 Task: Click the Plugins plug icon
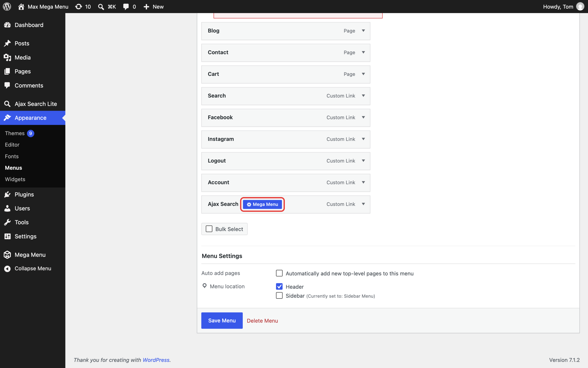7,195
